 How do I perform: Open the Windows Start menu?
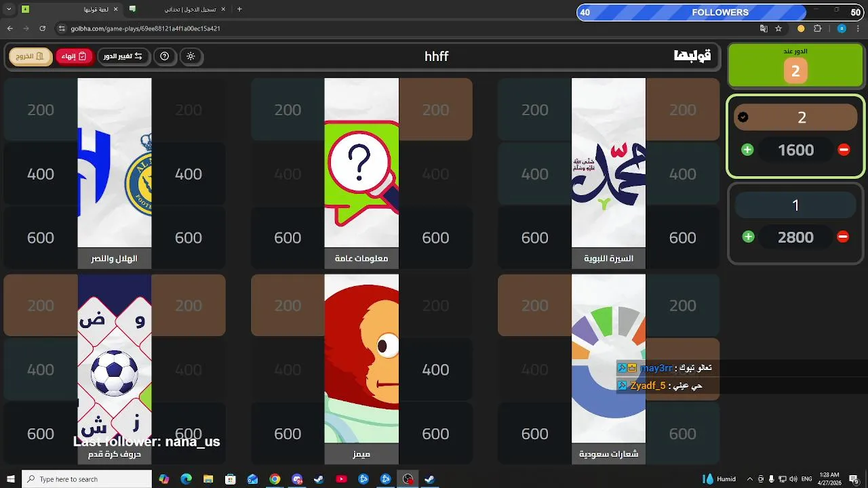coord(10,479)
